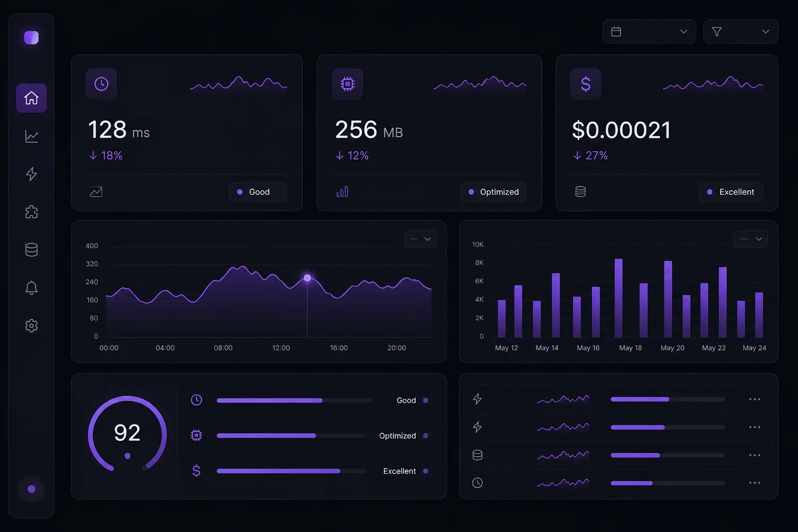The image size is (798, 532).
Task: Click the trend chart icon on 128 ms card
Action: [96, 192]
